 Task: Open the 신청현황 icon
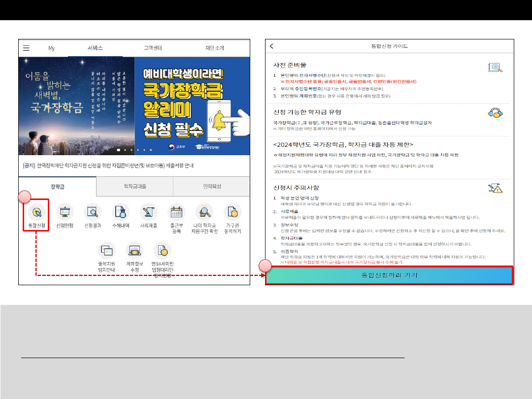[65, 212]
